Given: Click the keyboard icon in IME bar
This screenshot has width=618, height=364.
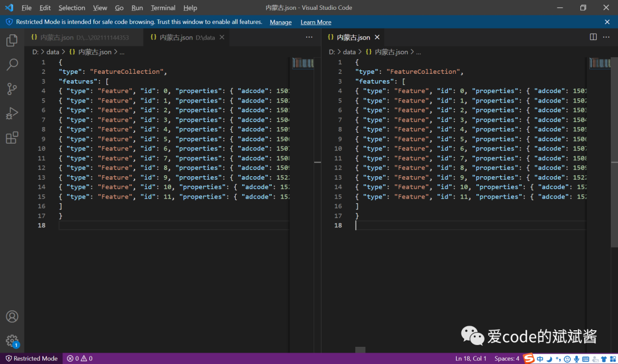Looking at the screenshot, I should (x=585, y=358).
